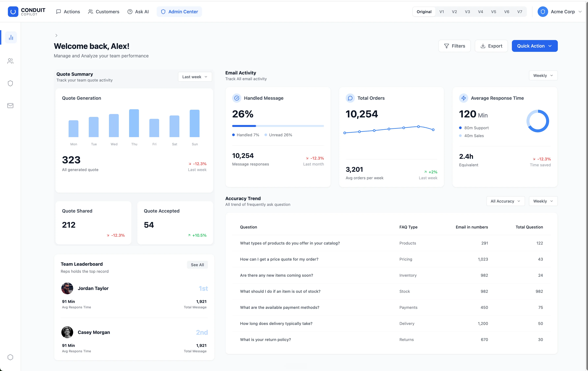Open the Actions nav item
Viewport: 588px width, 371px height.
tap(68, 11)
